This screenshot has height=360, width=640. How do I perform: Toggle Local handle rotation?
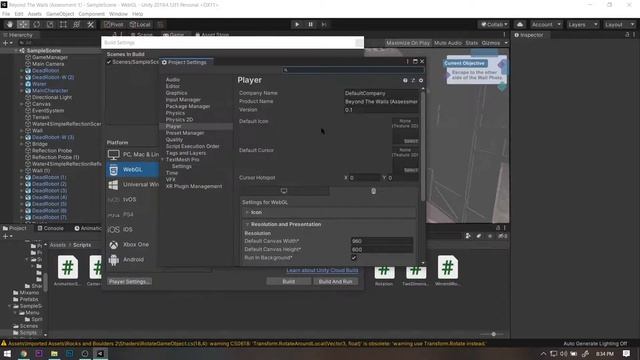coord(140,24)
